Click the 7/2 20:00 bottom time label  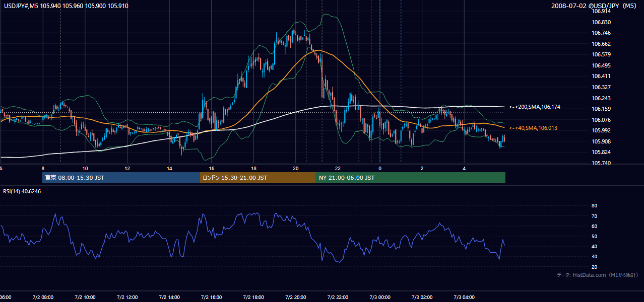pyautogui.click(x=296, y=297)
